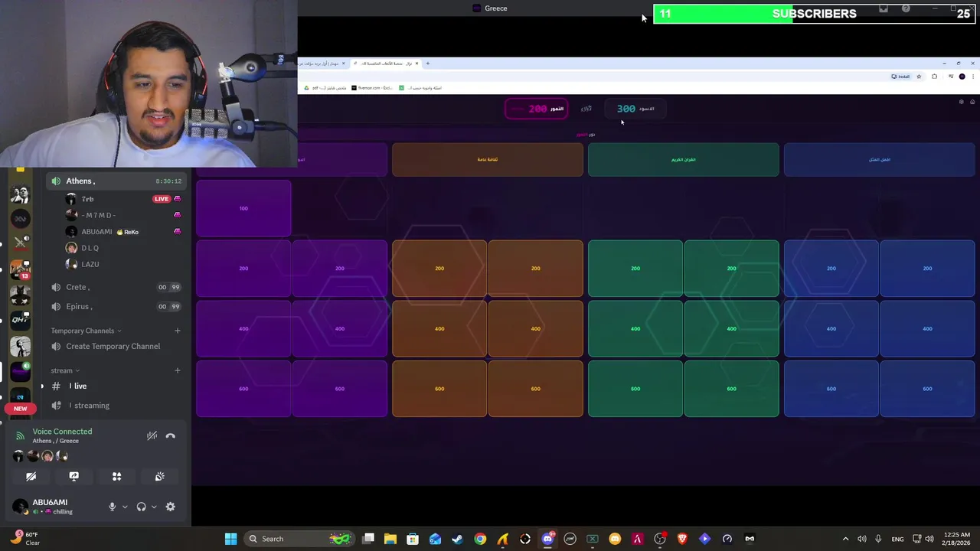Open File Explorer from taskbar
The width and height of the screenshot is (980, 551).
click(390, 539)
